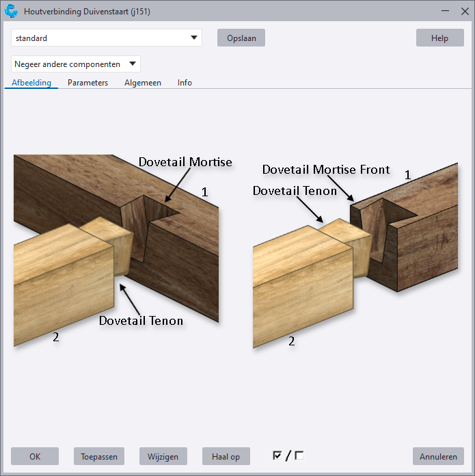475x476 pixels.
Task: Click the empty box to disable all checkboxes
Action: (x=299, y=455)
